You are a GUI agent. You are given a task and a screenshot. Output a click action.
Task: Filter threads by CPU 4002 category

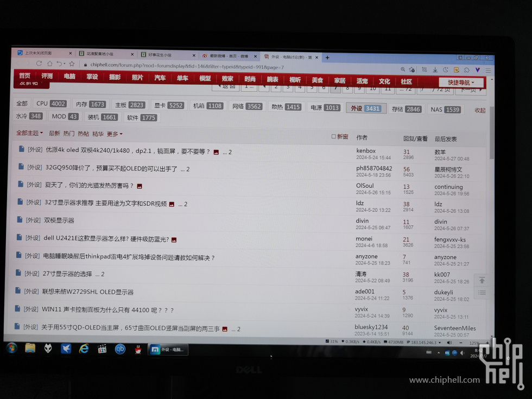point(51,104)
